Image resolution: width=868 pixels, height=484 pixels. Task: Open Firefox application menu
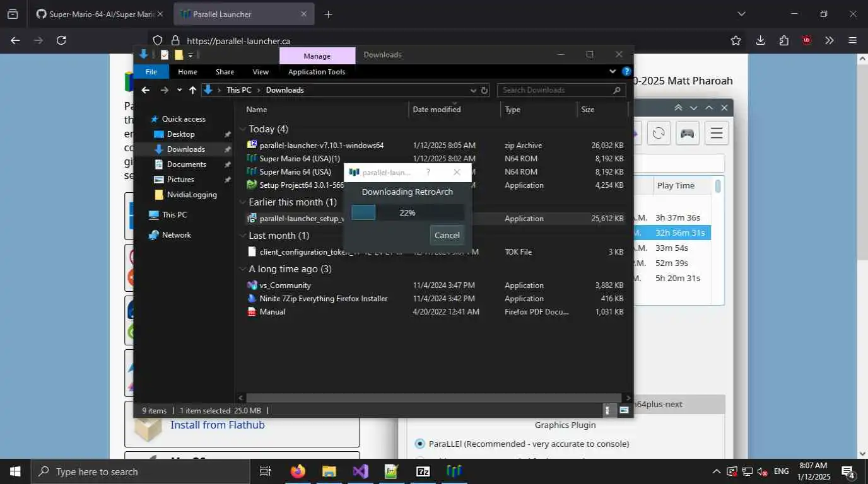tap(853, 40)
